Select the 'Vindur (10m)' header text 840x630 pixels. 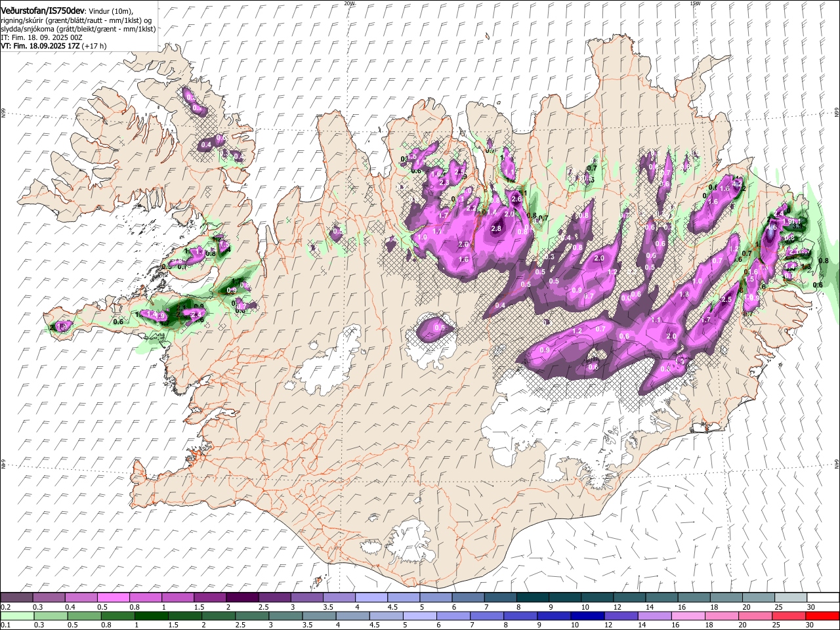(x=110, y=11)
